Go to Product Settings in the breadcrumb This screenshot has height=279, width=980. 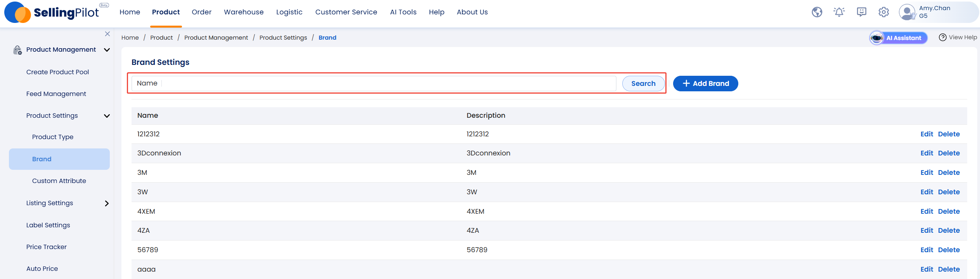tap(283, 38)
